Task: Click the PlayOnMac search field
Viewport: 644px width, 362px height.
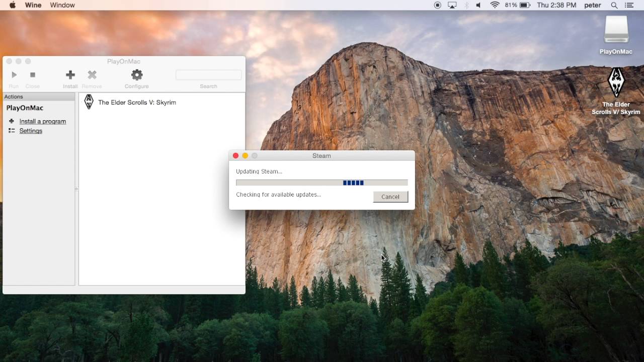Action: [x=208, y=75]
